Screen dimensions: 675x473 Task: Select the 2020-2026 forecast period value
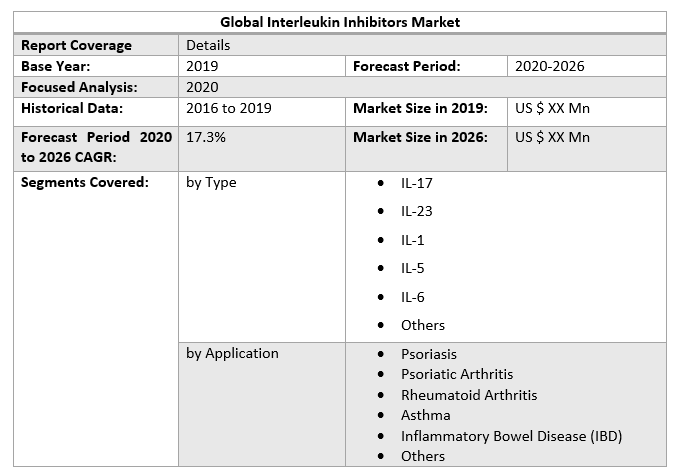(550, 66)
